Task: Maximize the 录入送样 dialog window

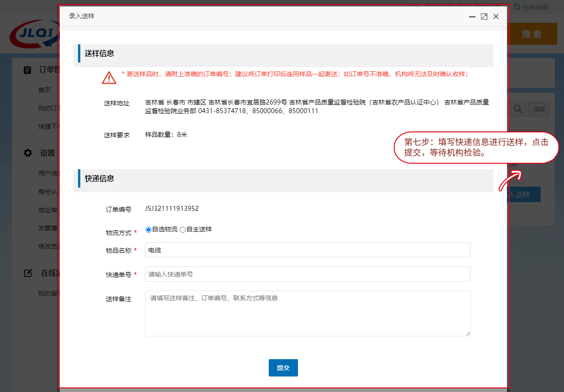Action: pos(484,16)
